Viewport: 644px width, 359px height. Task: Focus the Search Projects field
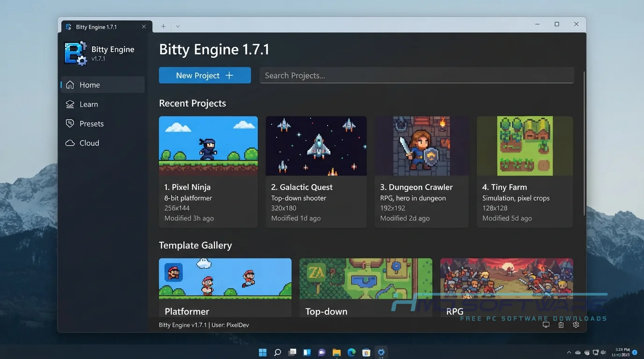417,75
